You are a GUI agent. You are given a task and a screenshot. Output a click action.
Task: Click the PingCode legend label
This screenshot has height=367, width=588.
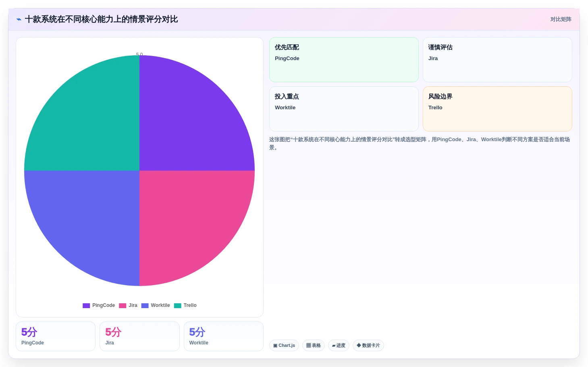coord(104,305)
